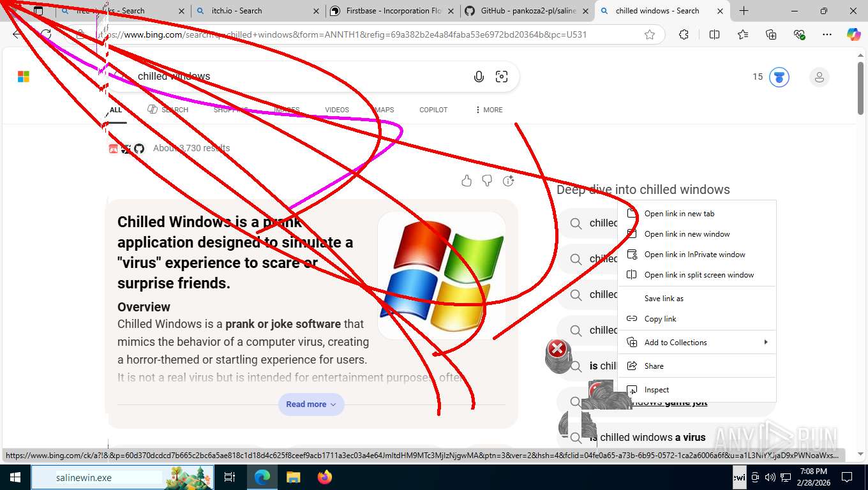Expand answer with Read more button
Image resolution: width=868 pixels, height=490 pixels.
[x=311, y=405]
